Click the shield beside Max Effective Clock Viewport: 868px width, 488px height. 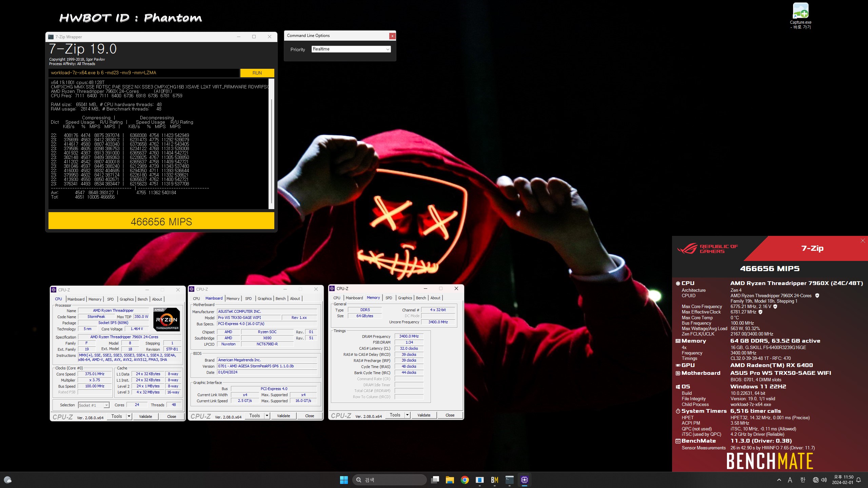pyautogui.click(x=760, y=312)
